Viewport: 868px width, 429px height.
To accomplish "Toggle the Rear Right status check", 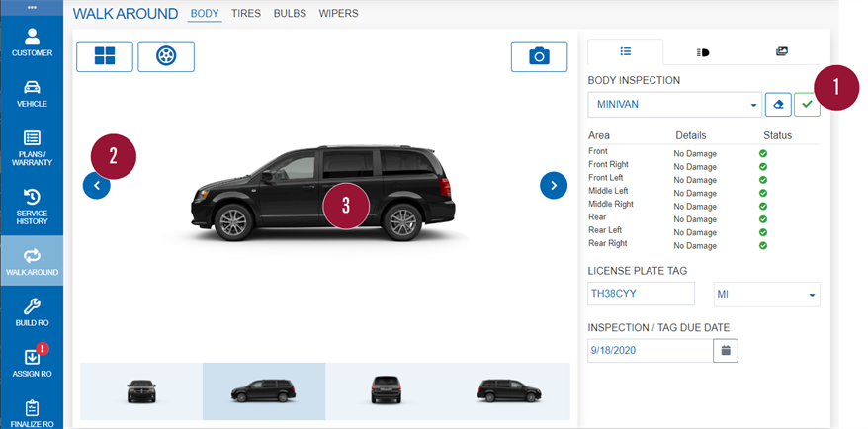I will click(x=763, y=246).
